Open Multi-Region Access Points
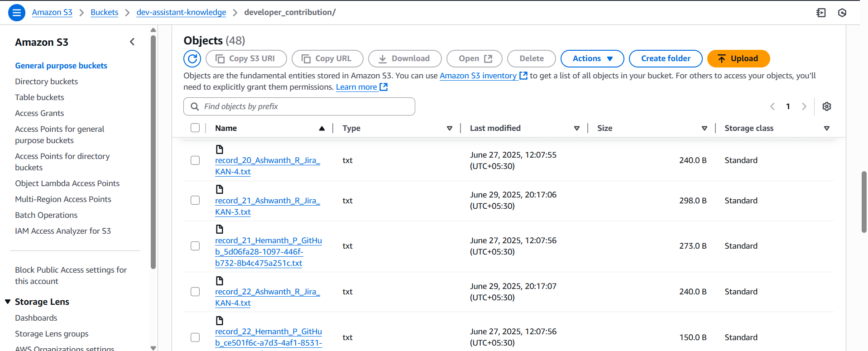 [63, 199]
